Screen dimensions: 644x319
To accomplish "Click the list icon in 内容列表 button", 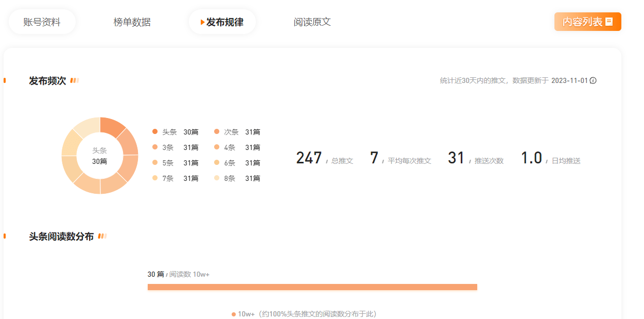I will (x=610, y=22).
